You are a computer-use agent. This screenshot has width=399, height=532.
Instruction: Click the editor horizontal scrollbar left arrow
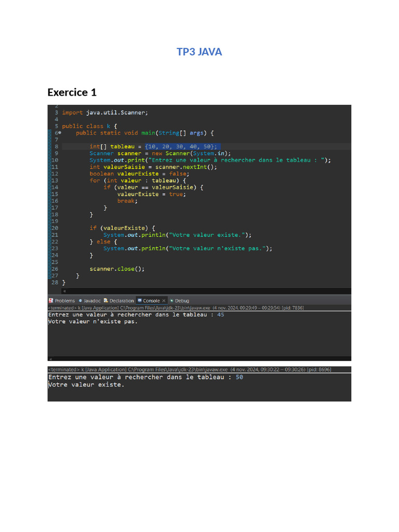coord(64,291)
